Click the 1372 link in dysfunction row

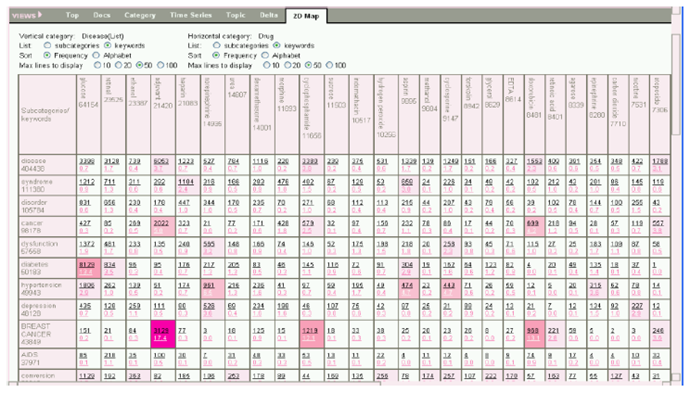87,244
